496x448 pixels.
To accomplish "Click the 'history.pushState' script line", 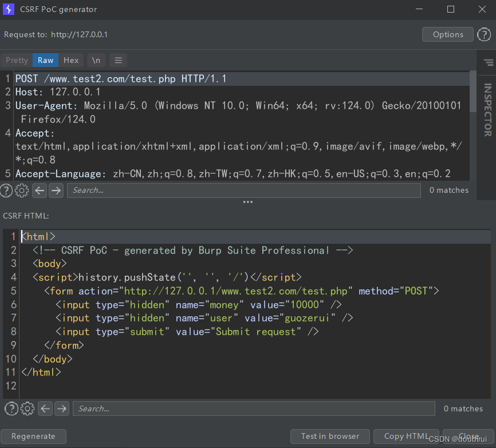I will tap(167, 277).
